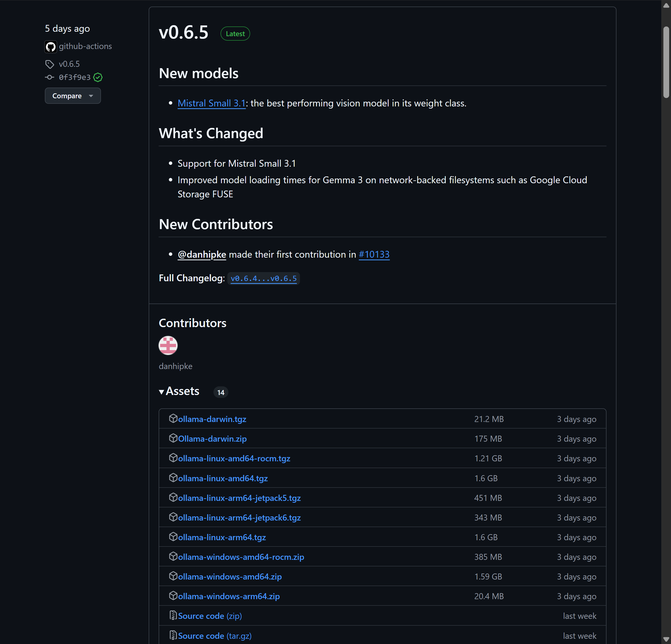Download ollama-windows-amd64.zip
Viewport: 671px width, 644px height.
tap(230, 577)
